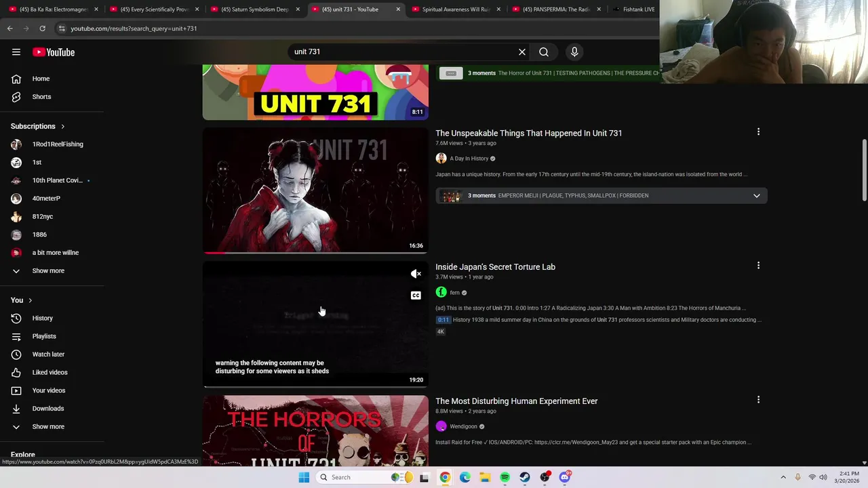
Task: Open the fern channel
Action: (x=454, y=293)
